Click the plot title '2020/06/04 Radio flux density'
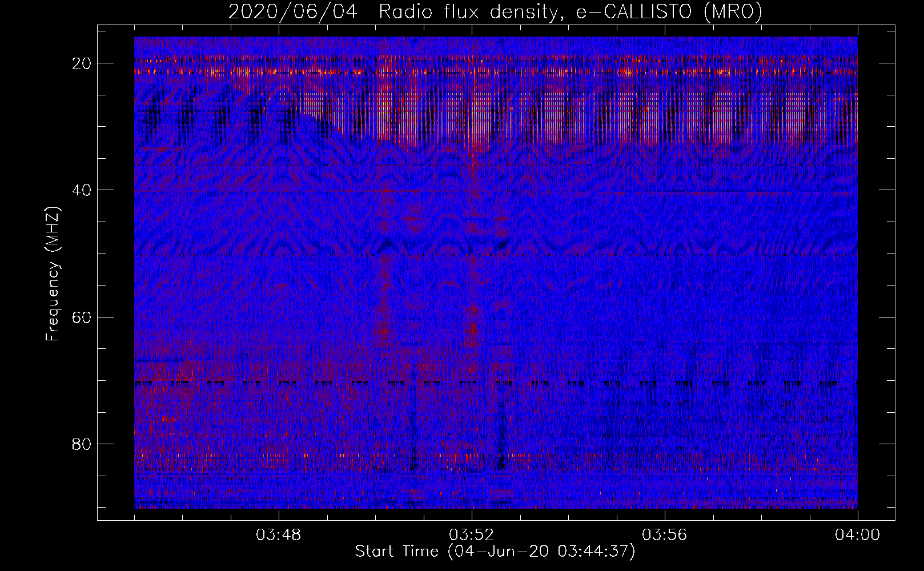This screenshot has height=571, width=924. [x=495, y=11]
